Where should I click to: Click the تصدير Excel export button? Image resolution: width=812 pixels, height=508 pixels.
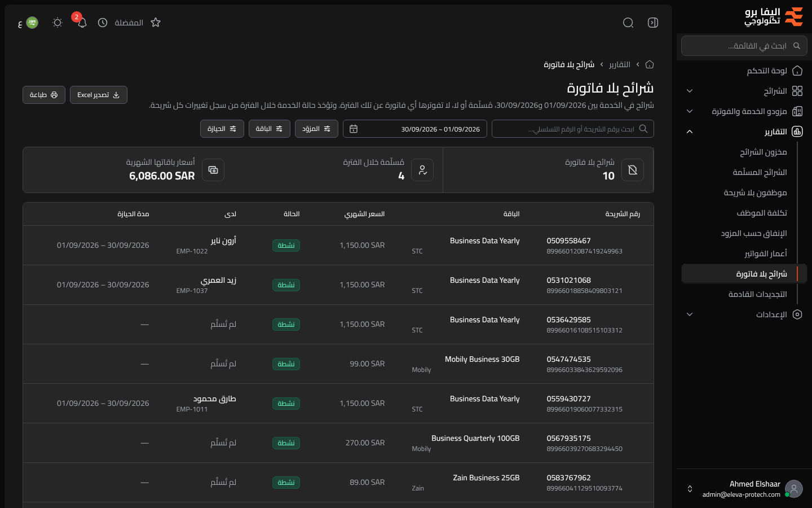(x=99, y=95)
